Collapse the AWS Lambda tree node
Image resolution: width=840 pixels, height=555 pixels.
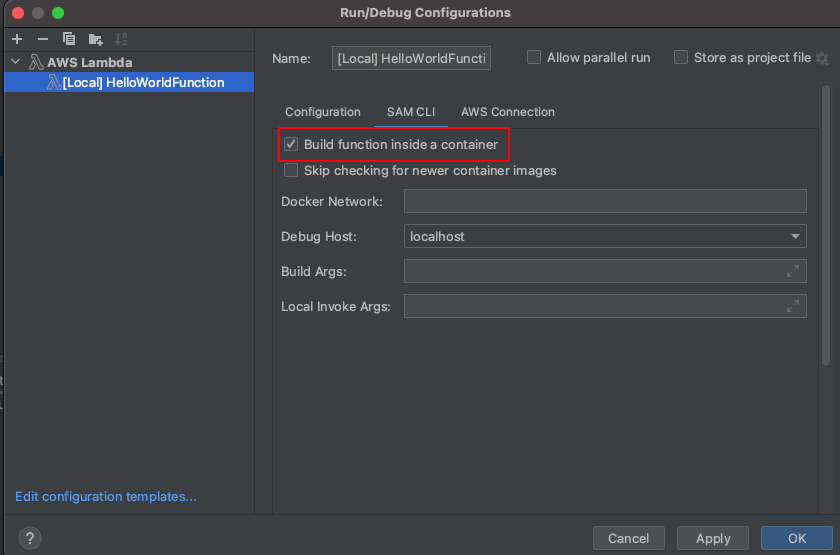[x=15, y=62]
